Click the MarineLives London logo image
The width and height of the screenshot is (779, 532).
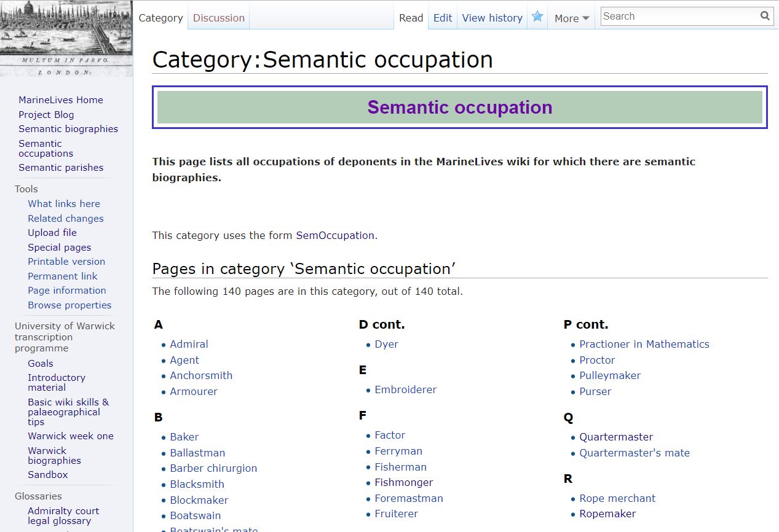(66, 38)
